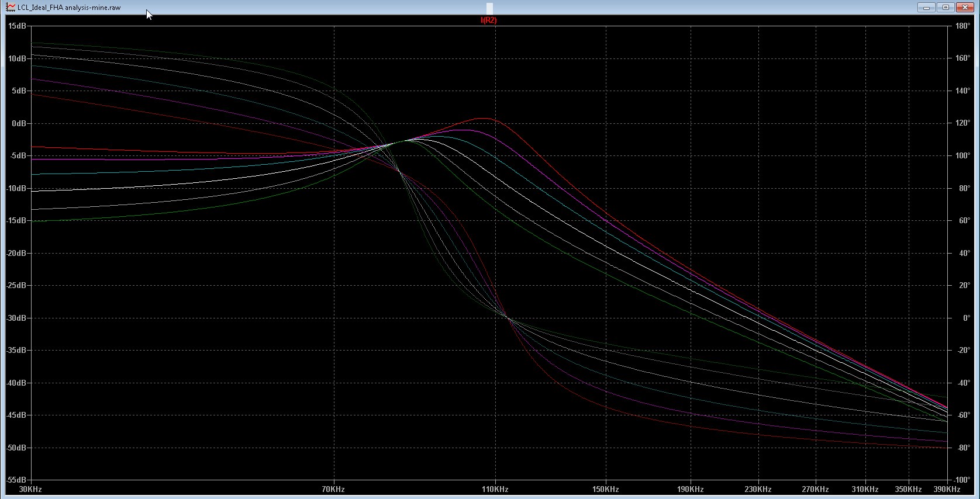The height and width of the screenshot is (499, 980).
Task: Click the 40° phase axis label
Action: pyautogui.click(x=964, y=253)
